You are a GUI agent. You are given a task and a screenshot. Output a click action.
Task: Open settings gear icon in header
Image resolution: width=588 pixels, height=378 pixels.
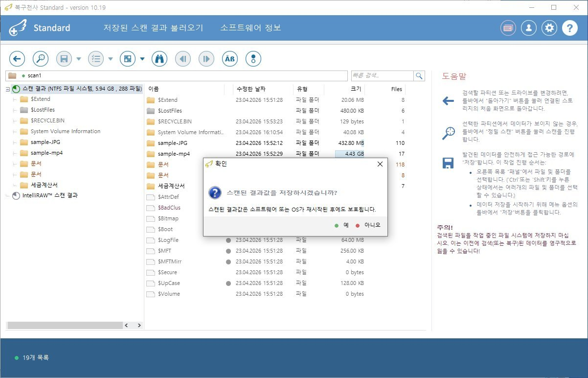549,28
